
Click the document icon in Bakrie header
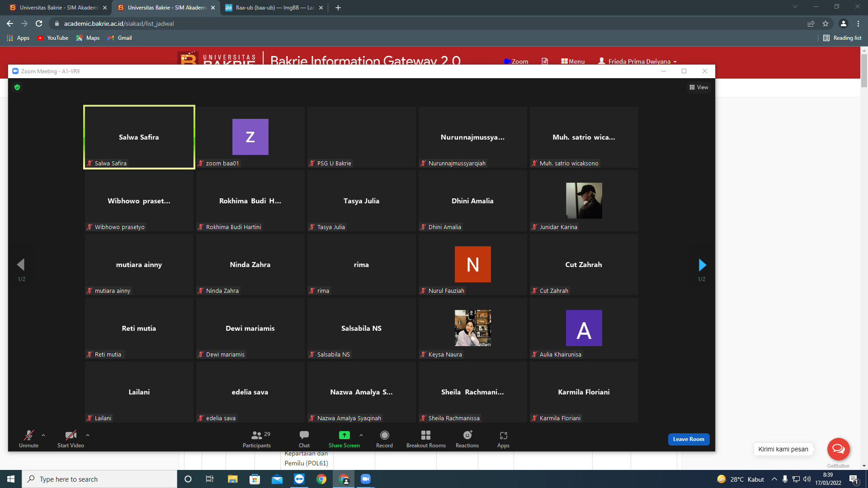click(545, 61)
